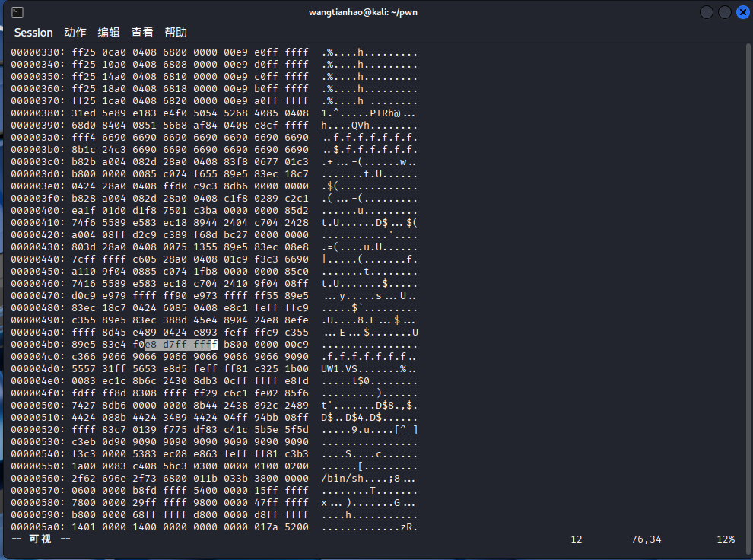Click the offset 00000350: address
The image size is (753, 560).
[38, 77]
